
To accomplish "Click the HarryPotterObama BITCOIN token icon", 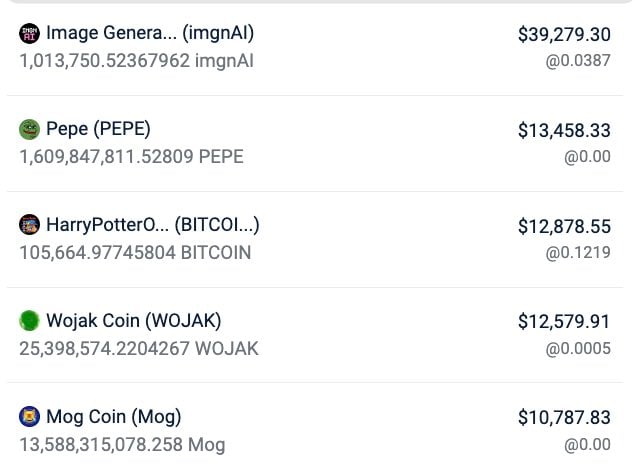I will point(30,225).
